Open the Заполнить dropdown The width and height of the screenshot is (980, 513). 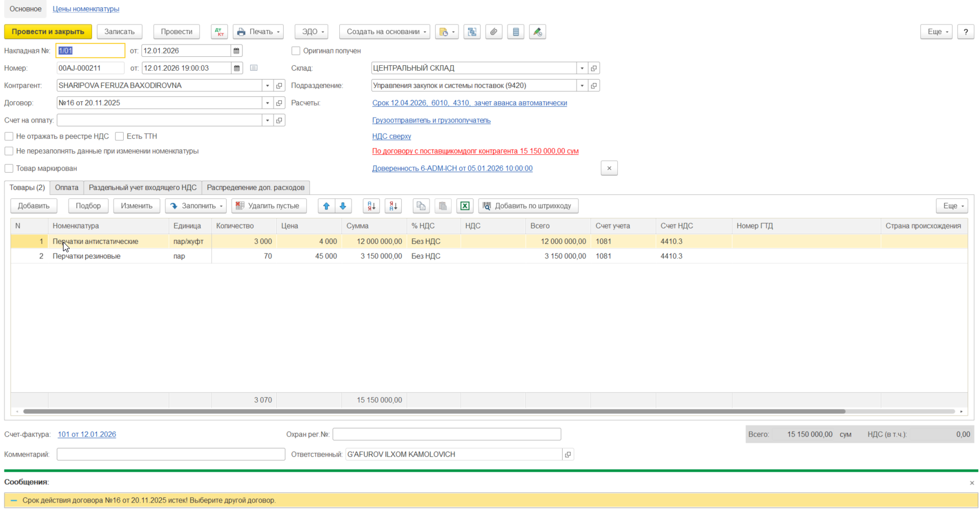click(196, 206)
